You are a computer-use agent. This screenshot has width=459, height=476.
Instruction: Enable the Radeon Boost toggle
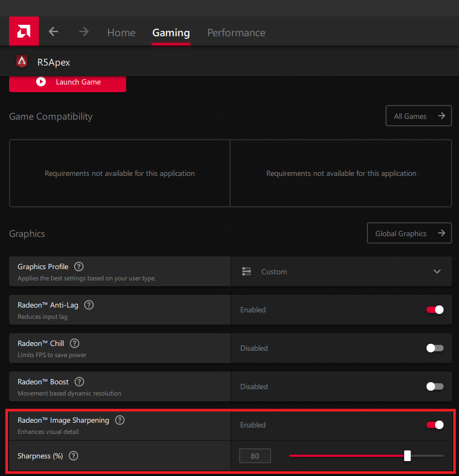tap(435, 386)
